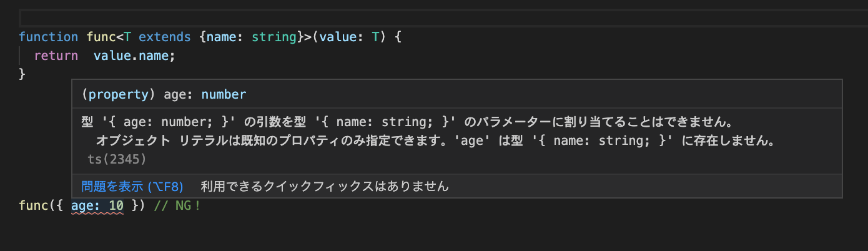Click the 'ts(2345)' error code

pos(116,159)
